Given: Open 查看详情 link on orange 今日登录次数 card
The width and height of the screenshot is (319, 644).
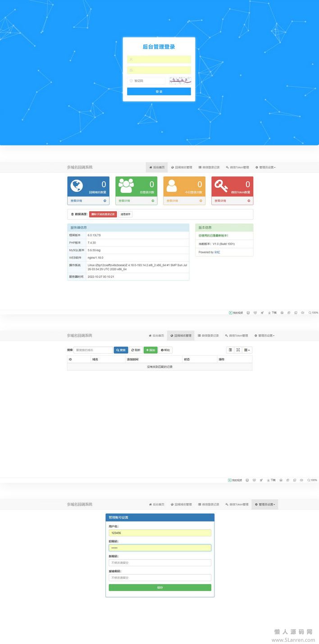Looking at the screenshot, I should pyautogui.click(x=172, y=201).
